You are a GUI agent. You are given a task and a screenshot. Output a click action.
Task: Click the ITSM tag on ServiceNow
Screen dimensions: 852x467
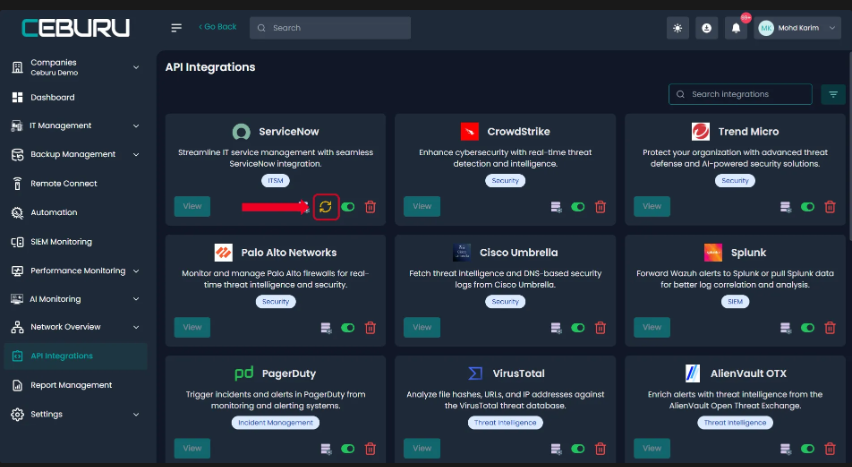pos(275,180)
